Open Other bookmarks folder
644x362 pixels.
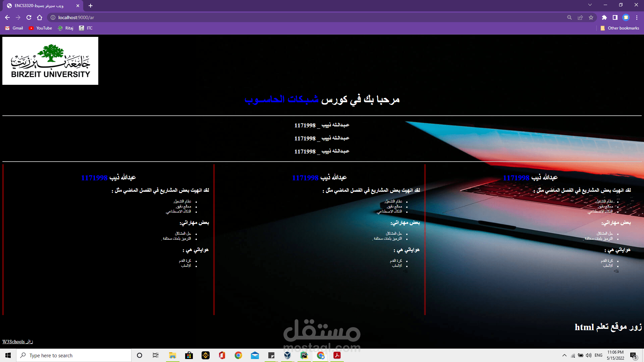click(x=620, y=28)
